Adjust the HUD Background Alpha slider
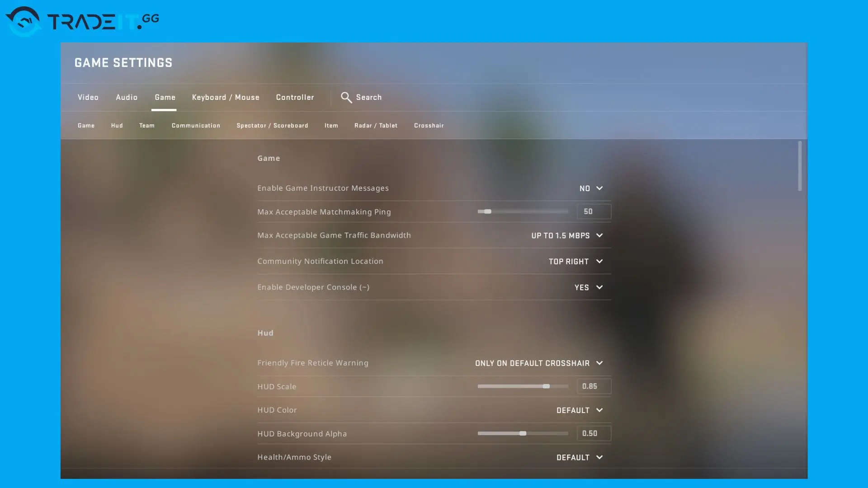Screen dimensions: 868x488 click(x=523, y=433)
